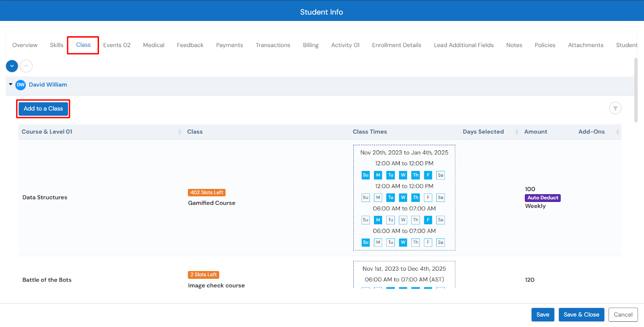
Task: Click the DW avatar badge
Action: coord(21,85)
